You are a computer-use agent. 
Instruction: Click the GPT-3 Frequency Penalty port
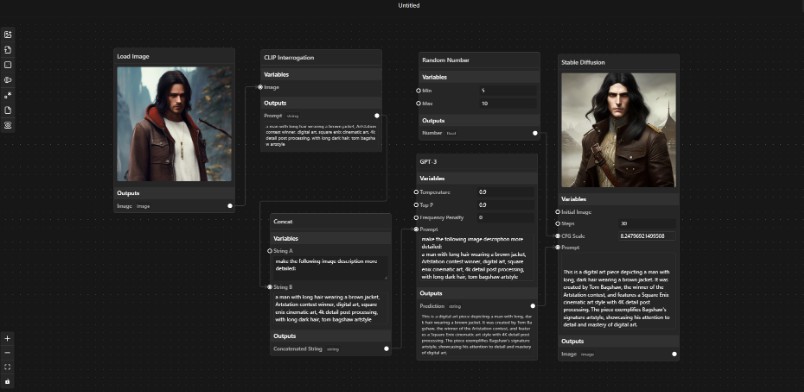[416, 218]
